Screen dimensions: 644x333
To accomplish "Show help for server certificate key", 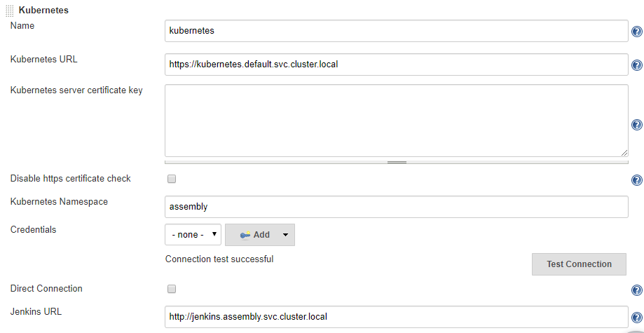I will 636,125.
